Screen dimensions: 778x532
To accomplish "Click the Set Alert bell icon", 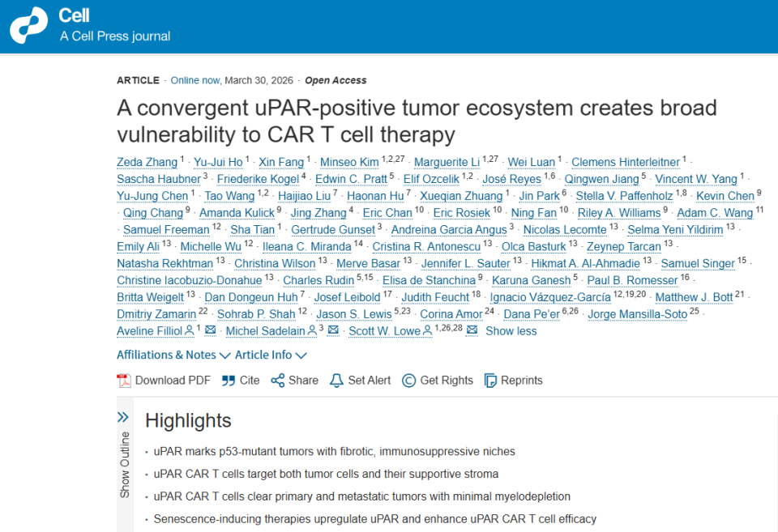I will point(336,381).
